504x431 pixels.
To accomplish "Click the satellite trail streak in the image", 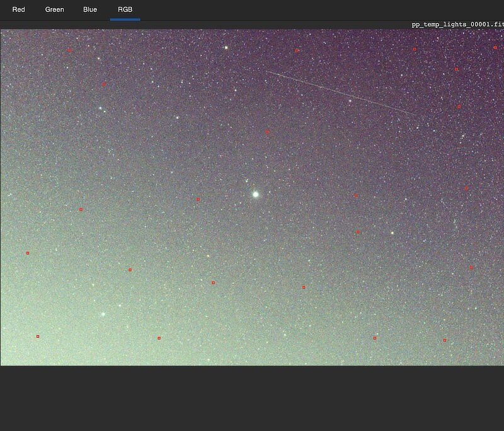I will click(x=340, y=93).
